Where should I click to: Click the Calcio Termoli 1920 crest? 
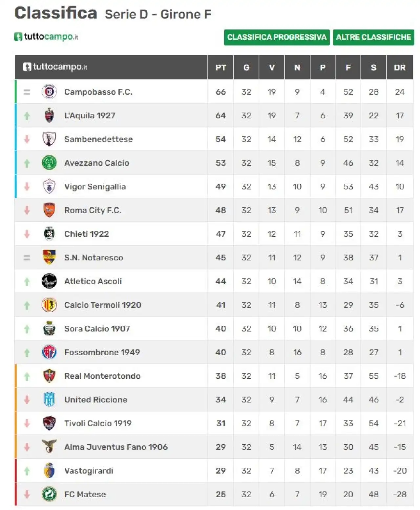(49, 305)
